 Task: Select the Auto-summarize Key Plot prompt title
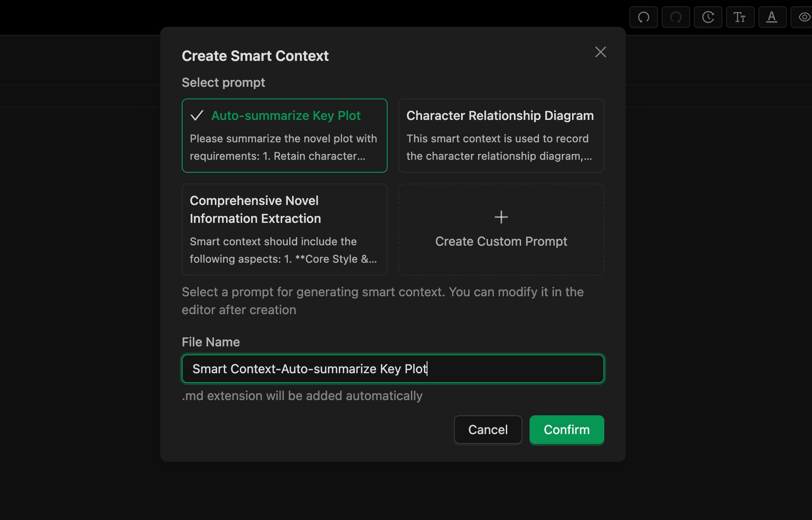coord(286,116)
